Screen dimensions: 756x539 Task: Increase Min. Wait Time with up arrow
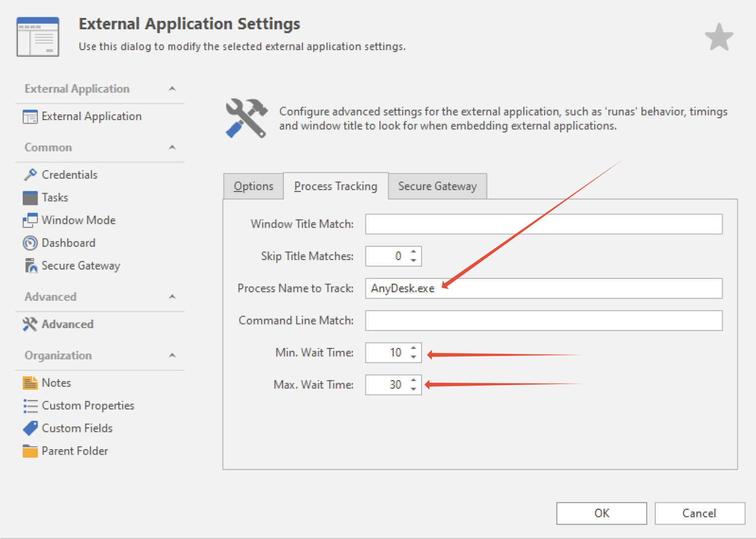[413, 348]
